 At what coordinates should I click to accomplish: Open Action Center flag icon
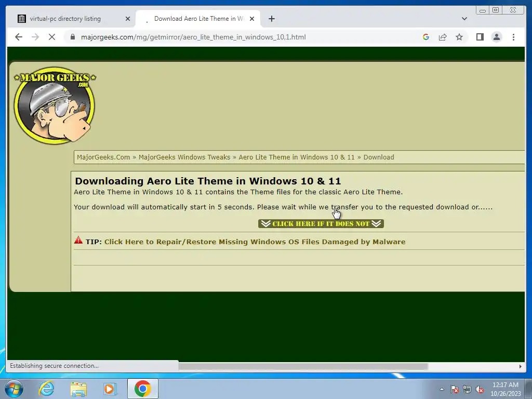[x=455, y=389]
